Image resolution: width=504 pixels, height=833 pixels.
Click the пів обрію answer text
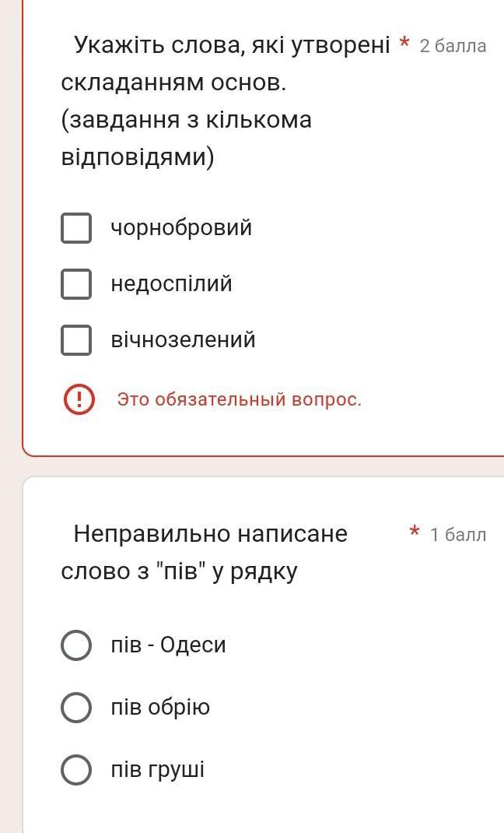160,708
